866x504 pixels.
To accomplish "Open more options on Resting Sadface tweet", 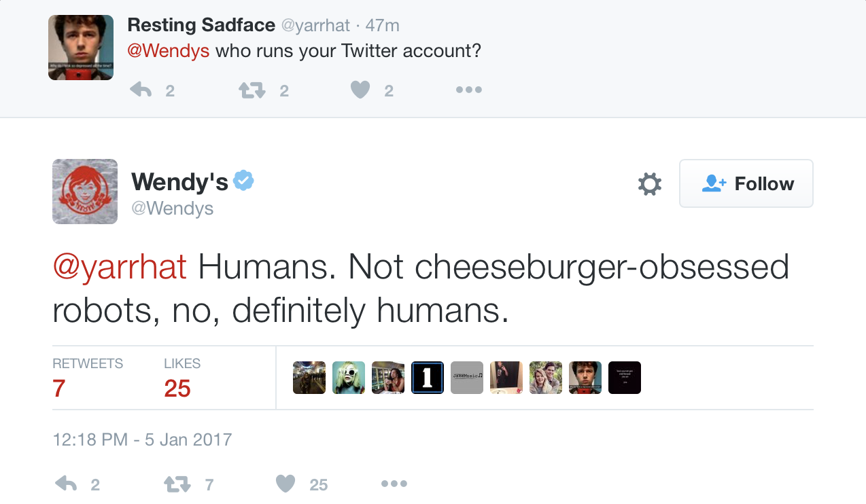I will [x=468, y=90].
